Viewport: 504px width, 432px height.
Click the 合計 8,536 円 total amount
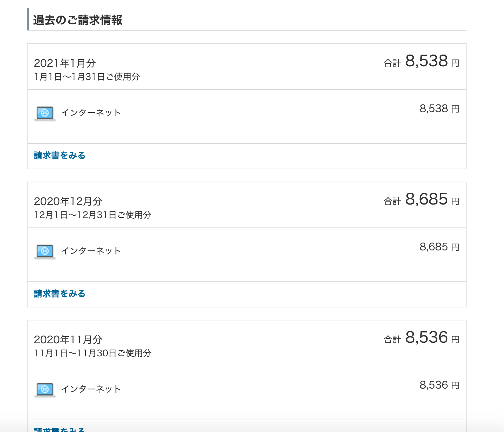click(422, 338)
